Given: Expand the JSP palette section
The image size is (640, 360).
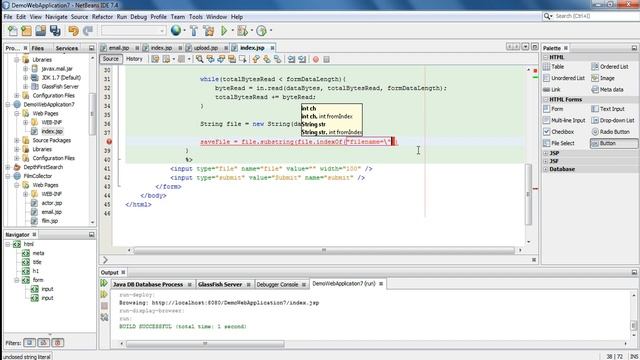Looking at the screenshot, I should click(x=546, y=153).
